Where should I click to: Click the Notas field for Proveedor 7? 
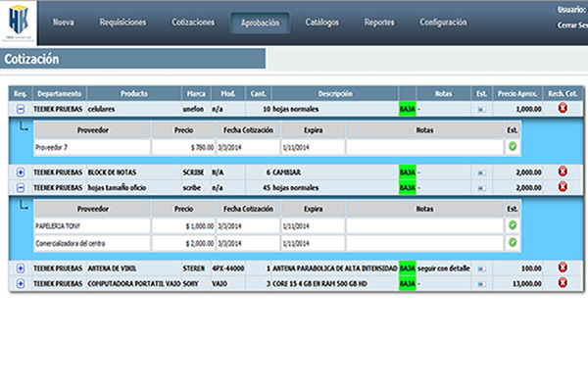click(x=423, y=147)
